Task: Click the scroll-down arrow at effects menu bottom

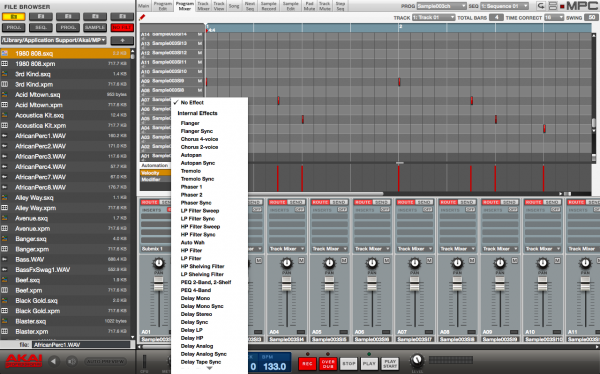Action: tap(209, 368)
